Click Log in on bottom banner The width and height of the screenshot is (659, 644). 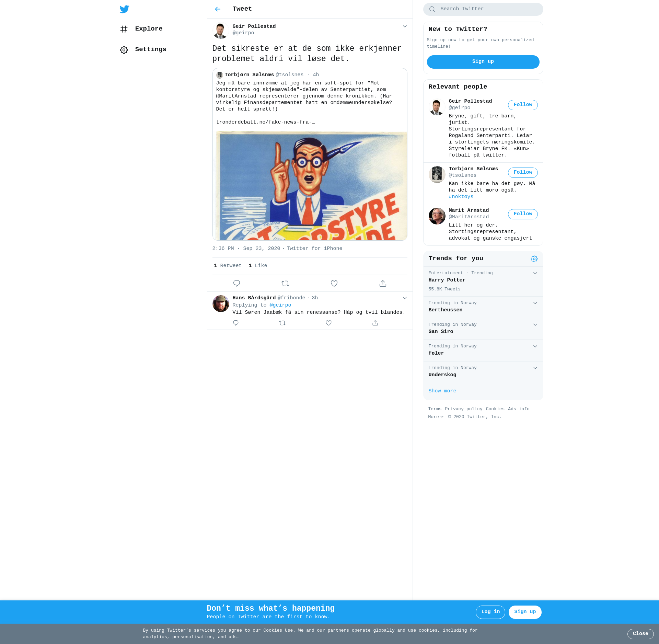pyautogui.click(x=490, y=612)
